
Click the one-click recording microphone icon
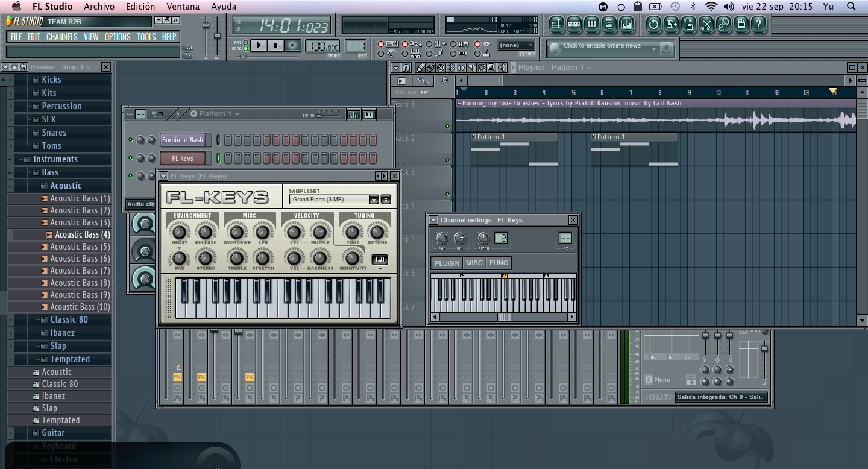pos(723,24)
